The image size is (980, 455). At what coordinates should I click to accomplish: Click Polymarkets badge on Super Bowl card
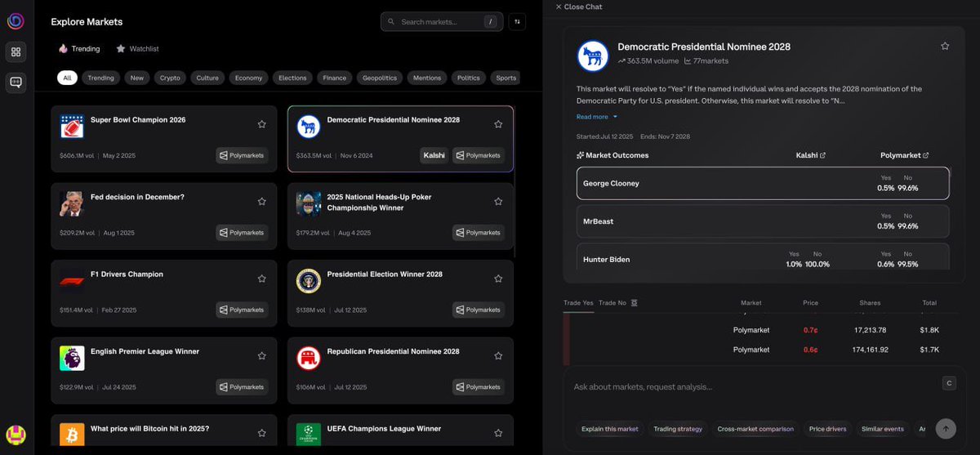click(x=242, y=155)
